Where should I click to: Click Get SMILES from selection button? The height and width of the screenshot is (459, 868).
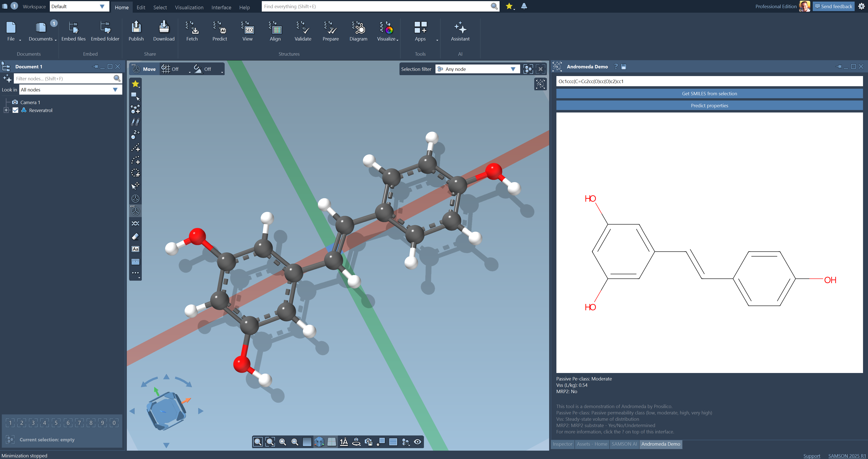pos(709,94)
